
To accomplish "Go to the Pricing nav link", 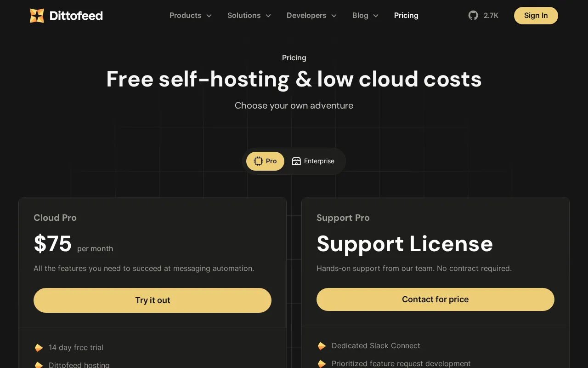I will coord(406,16).
